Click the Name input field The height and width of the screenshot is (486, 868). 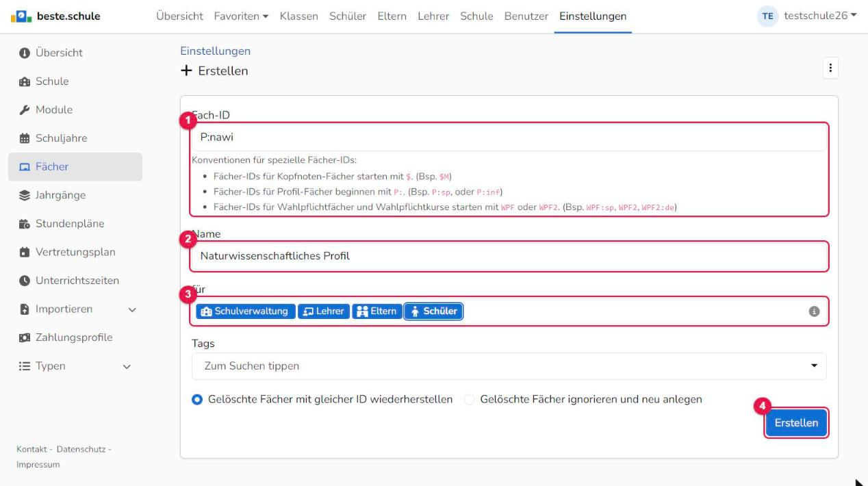tap(509, 257)
